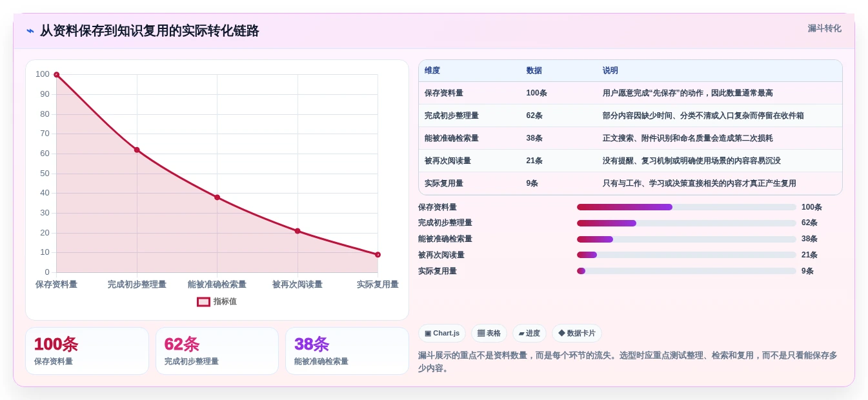The width and height of the screenshot is (868, 400).
Task: Click the 完成初步整理量 x-axis label
Action: [x=137, y=285]
